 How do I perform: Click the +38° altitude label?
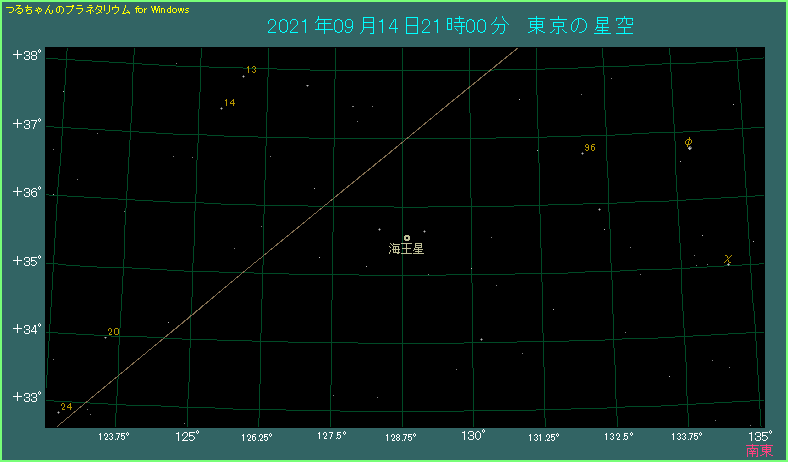click(x=26, y=56)
